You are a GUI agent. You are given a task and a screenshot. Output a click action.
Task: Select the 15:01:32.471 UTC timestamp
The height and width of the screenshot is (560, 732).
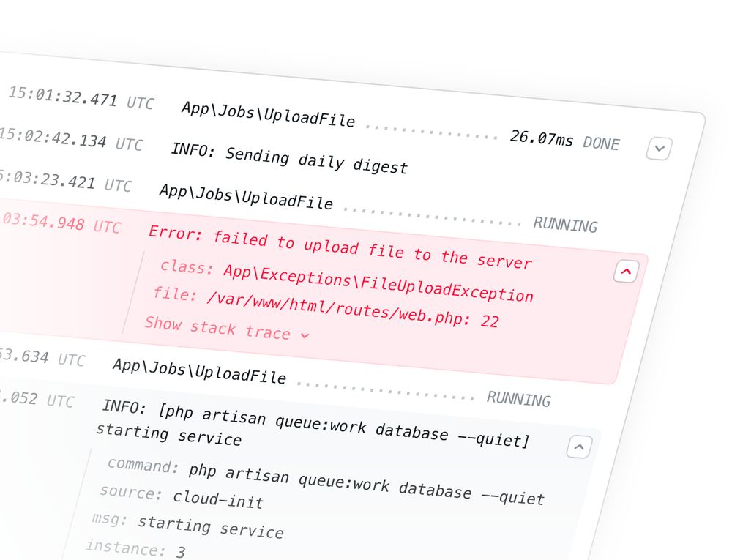click(x=81, y=98)
